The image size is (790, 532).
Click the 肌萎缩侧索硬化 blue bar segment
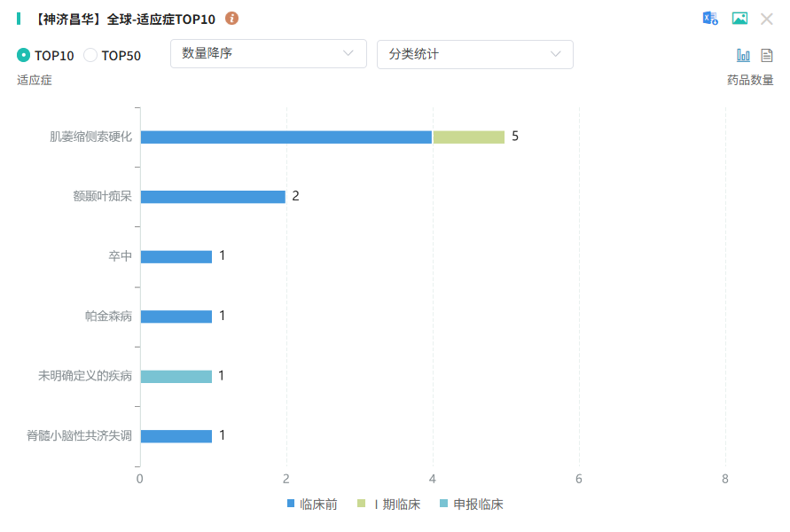click(285, 137)
